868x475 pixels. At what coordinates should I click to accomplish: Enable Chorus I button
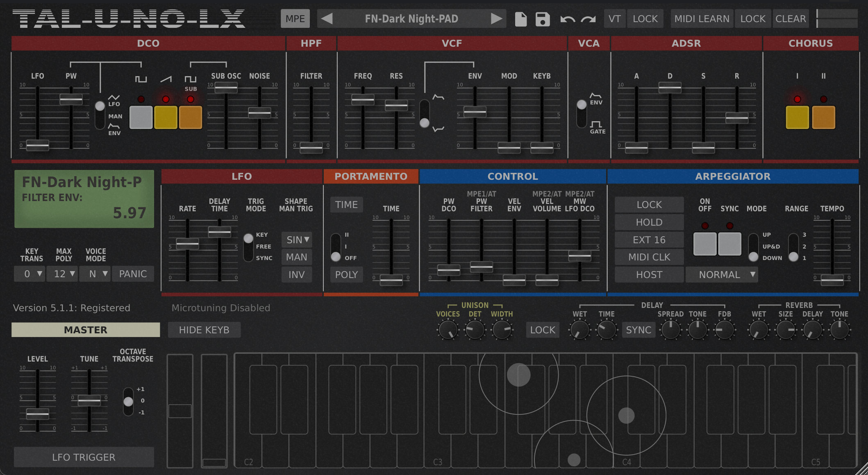797,117
